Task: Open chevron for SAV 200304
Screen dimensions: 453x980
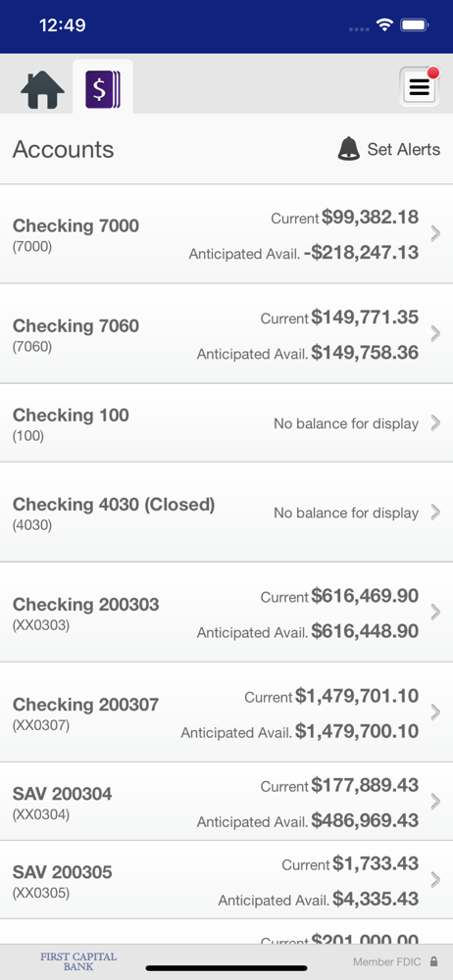Action: (x=435, y=802)
